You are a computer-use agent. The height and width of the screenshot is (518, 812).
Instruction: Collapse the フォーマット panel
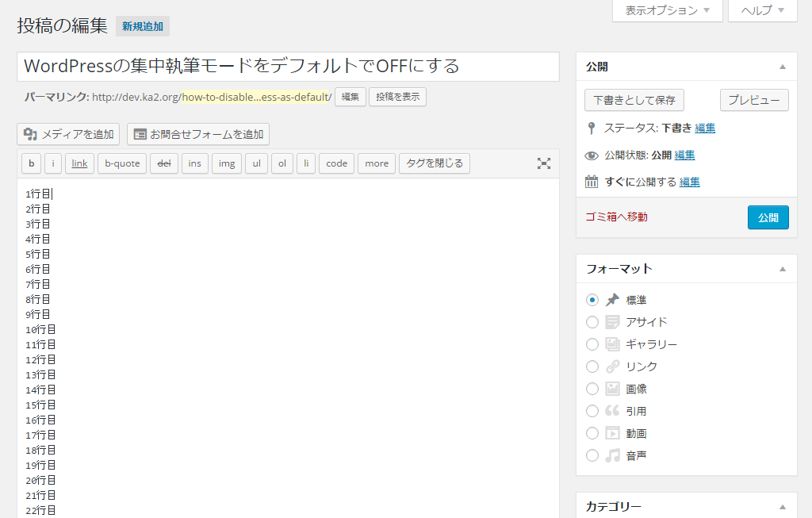(783, 268)
